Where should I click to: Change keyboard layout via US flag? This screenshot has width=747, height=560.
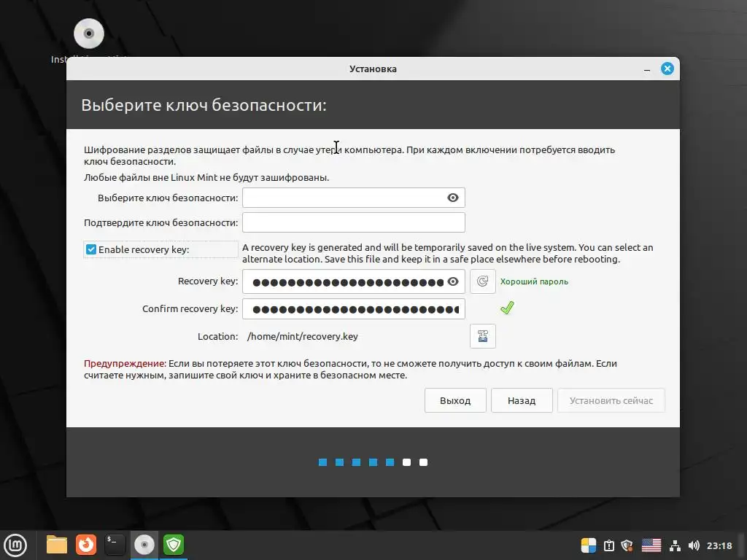651,545
